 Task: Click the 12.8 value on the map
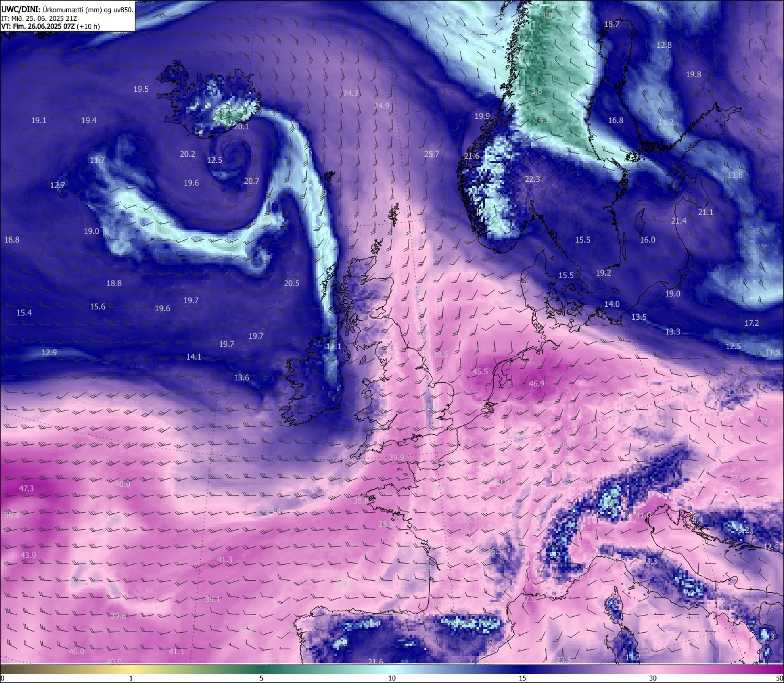pos(664,45)
